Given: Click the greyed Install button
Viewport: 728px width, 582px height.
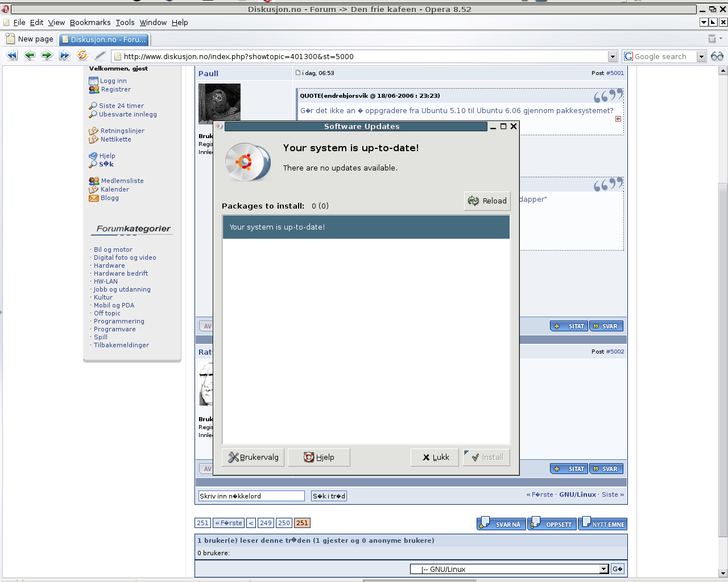Looking at the screenshot, I should tap(486, 457).
